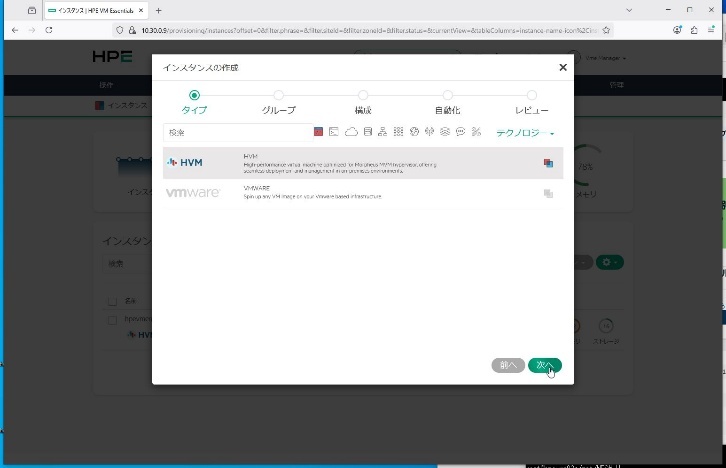Click the 前へ button
Viewport: 726px width, 468px height.
point(508,365)
